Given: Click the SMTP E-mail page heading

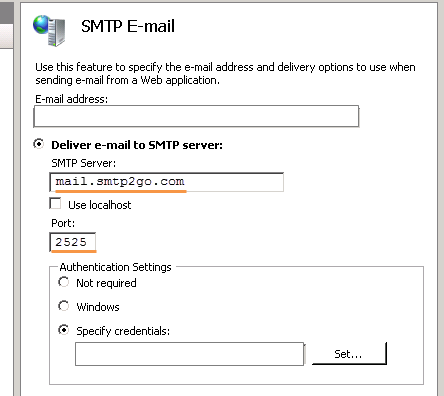Looking at the screenshot, I should tap(128, 26).
